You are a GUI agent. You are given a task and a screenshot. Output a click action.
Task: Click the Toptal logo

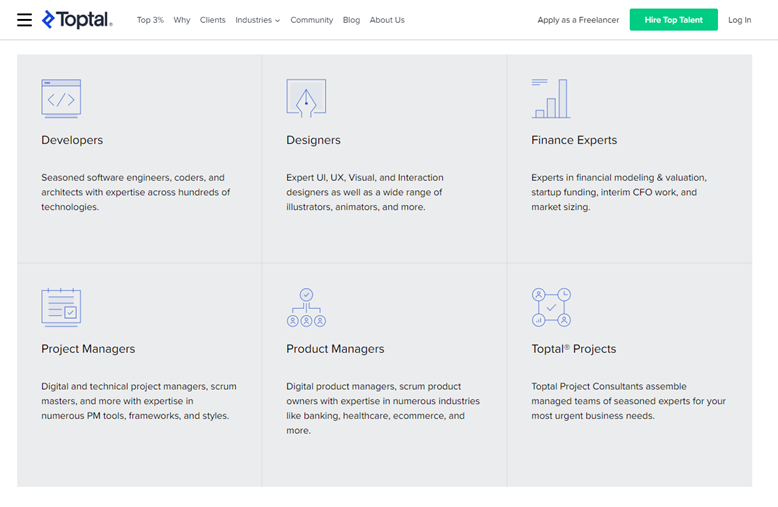[77, 20]
